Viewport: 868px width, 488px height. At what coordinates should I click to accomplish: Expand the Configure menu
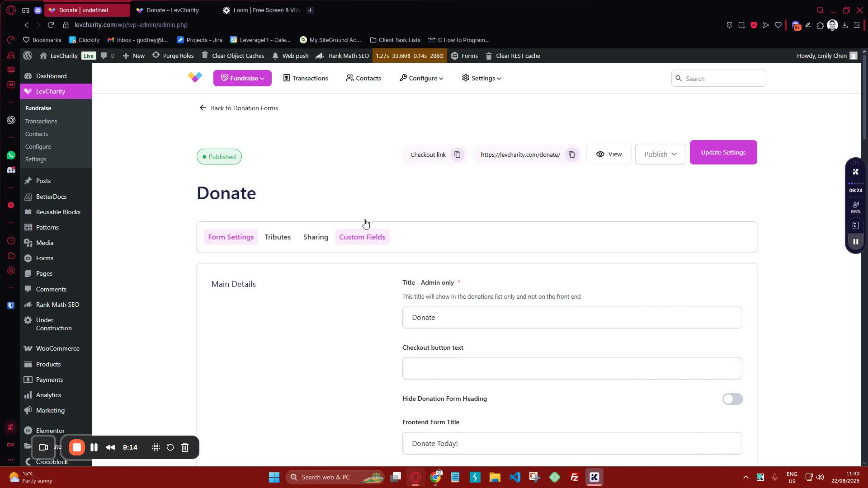pos(421,78)
